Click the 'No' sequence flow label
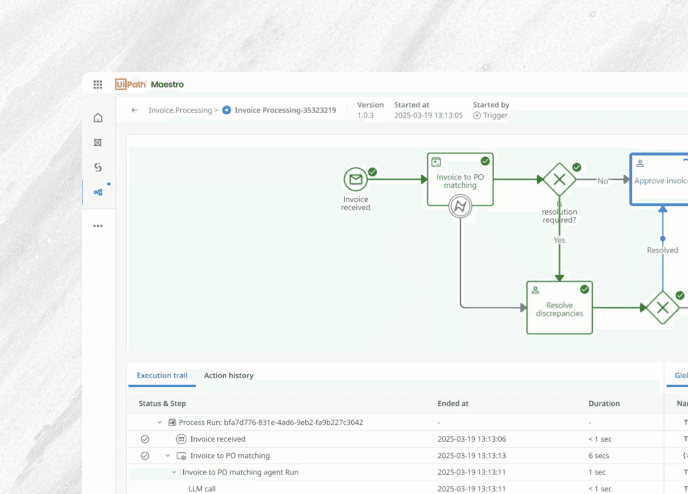This screenshot has height=494, width=688. click(x=602, y=181)
